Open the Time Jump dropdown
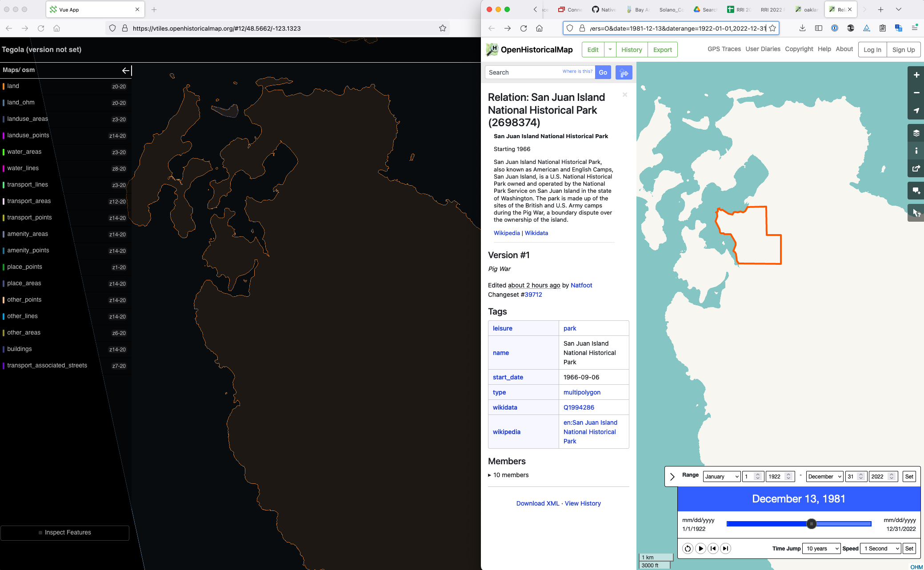Image resolution: width=924 pixels, height=570 pixels. coord(821,548)
